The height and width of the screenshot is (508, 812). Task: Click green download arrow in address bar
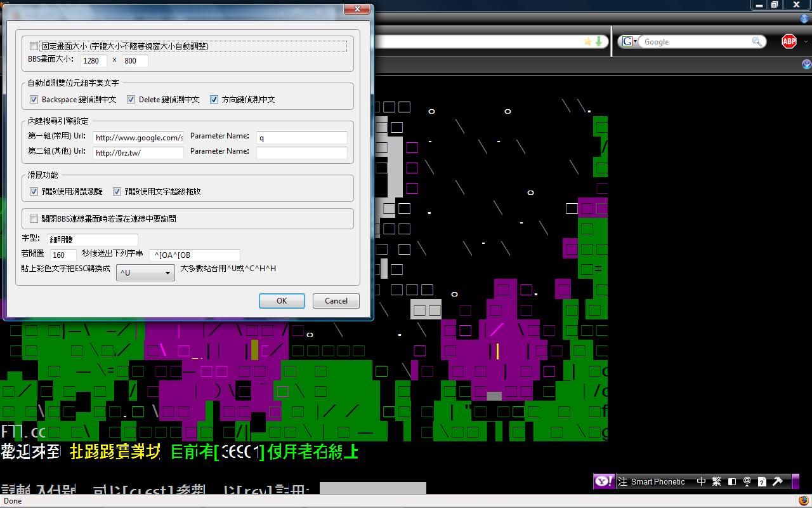(598, 41)
